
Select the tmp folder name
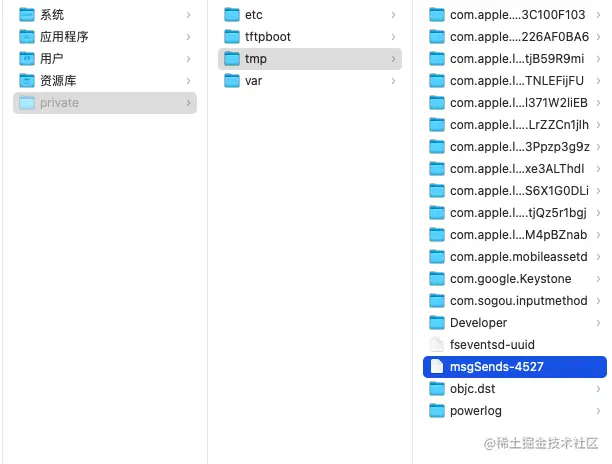(x=256, y=59)
